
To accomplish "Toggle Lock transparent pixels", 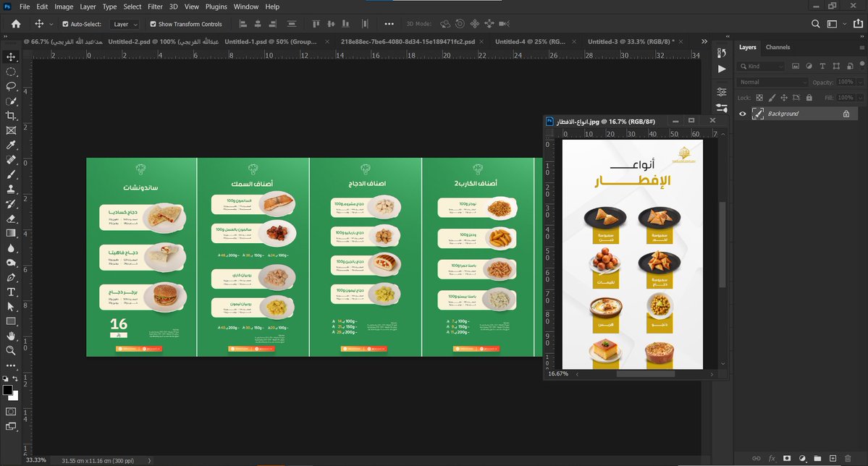I will pos(759,98).
